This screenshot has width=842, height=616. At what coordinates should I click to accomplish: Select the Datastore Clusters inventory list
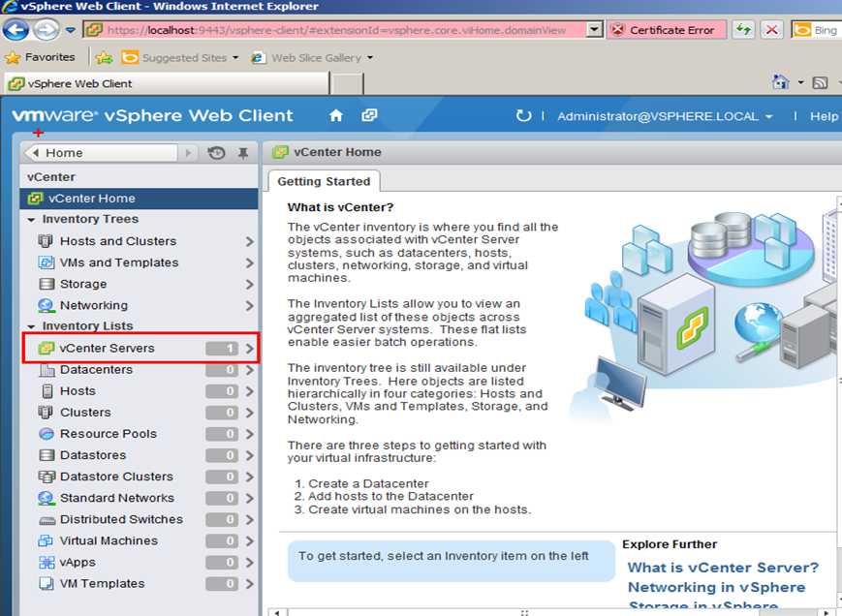pyautogui.click(x=140, y=477)
